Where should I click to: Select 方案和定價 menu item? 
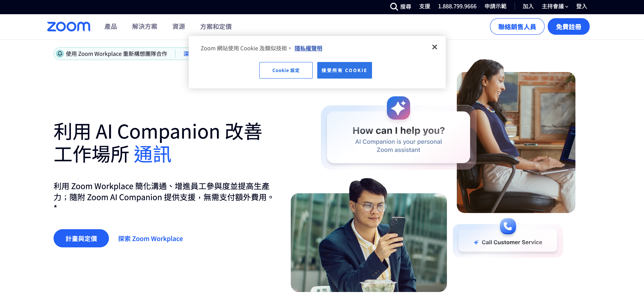(x=216, y=27)
